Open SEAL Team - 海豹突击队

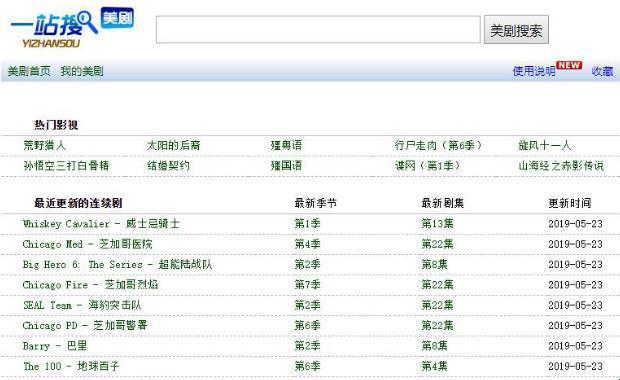click(82, 305)
